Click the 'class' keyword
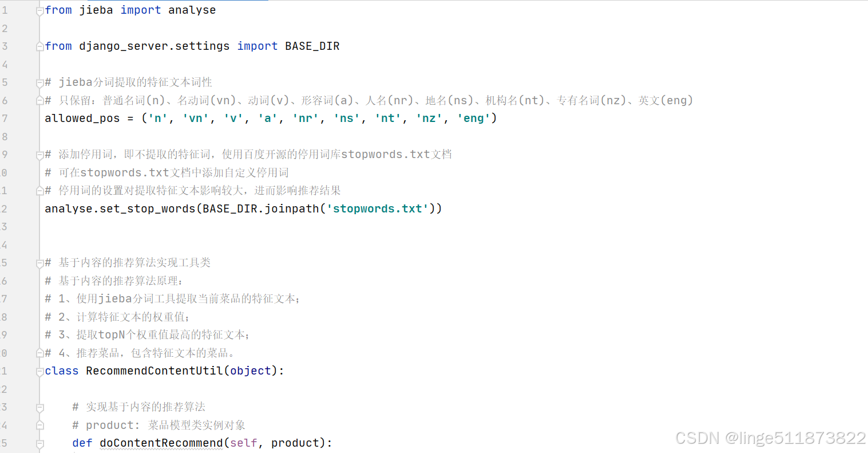This screenshot has width=868, height=453. pos(62,371)
